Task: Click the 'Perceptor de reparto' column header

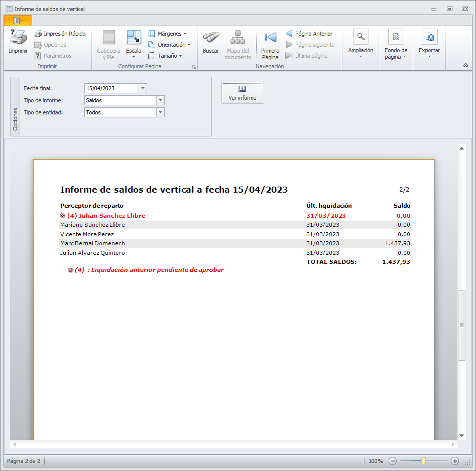Action: coord(92,206)
